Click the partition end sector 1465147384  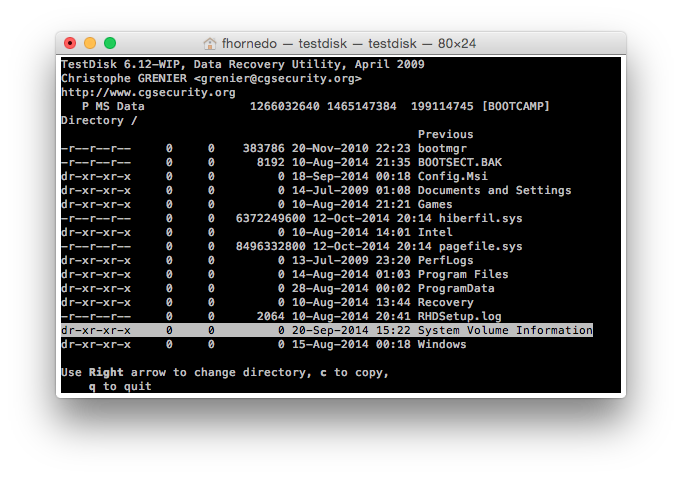point(361,106)
